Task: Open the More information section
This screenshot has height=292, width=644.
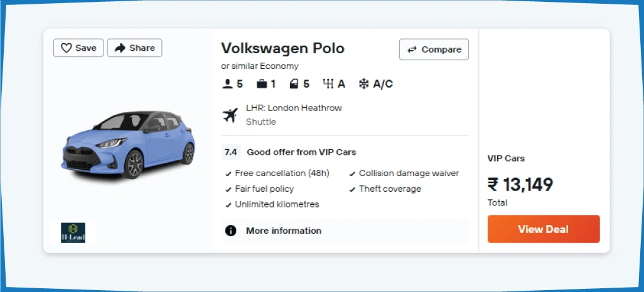Action: (283, 231)
